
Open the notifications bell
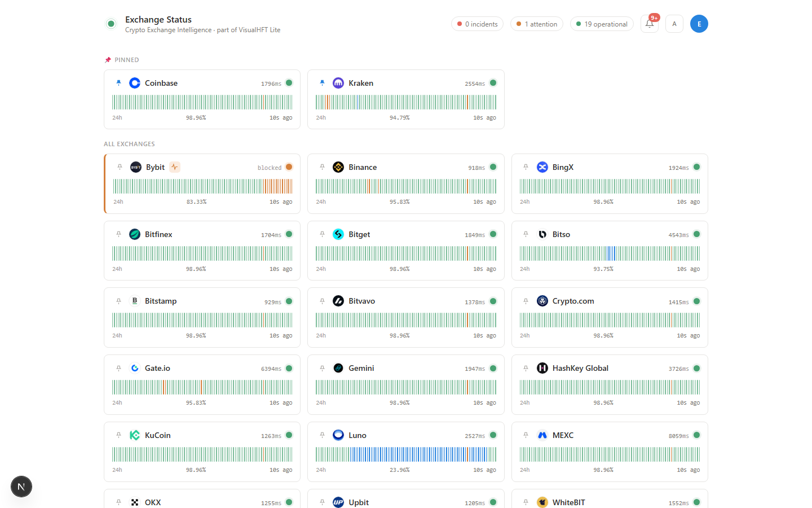click(x=650, y=24)
